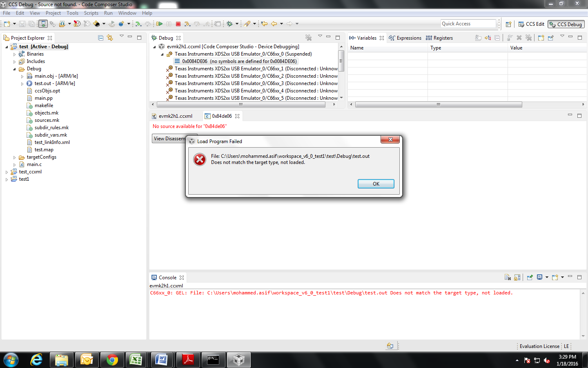Click the New wizard icon in the main toolbar

point(7,24)
